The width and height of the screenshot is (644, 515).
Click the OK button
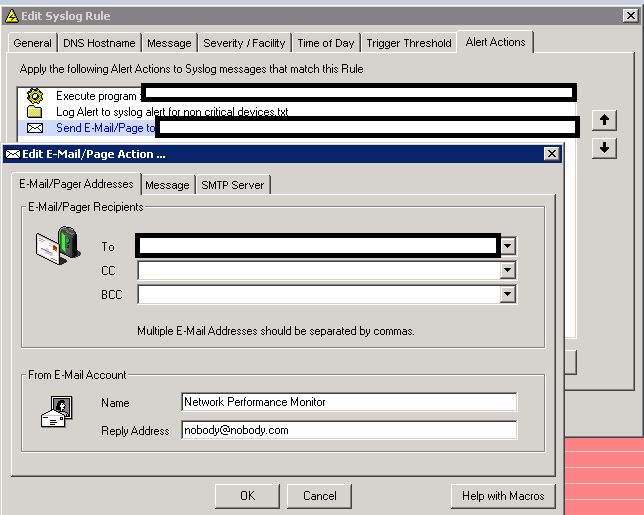[247, 496]
